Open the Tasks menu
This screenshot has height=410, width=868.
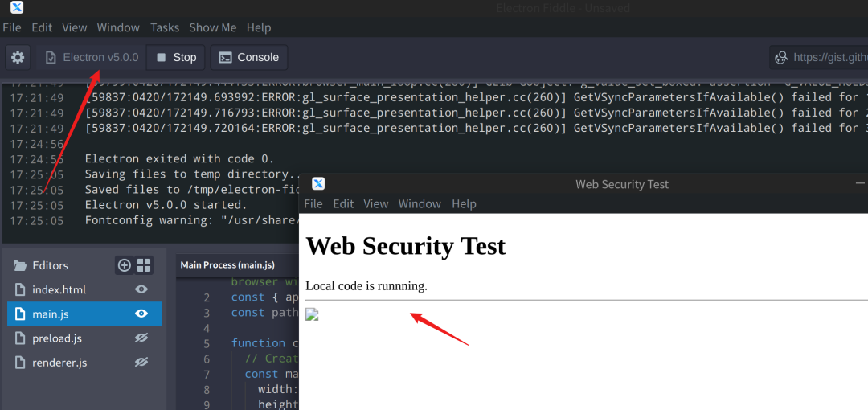tap(165, 27)
